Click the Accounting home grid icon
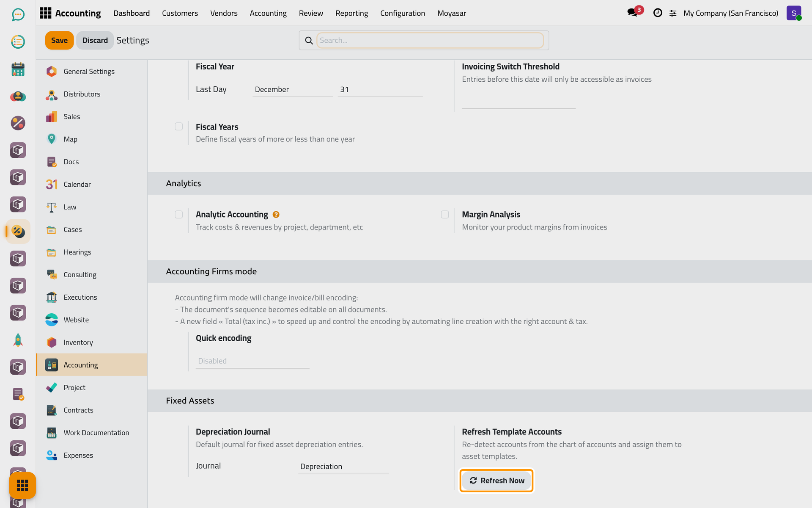This screenshot has height=508, width=812. (45, 13)
